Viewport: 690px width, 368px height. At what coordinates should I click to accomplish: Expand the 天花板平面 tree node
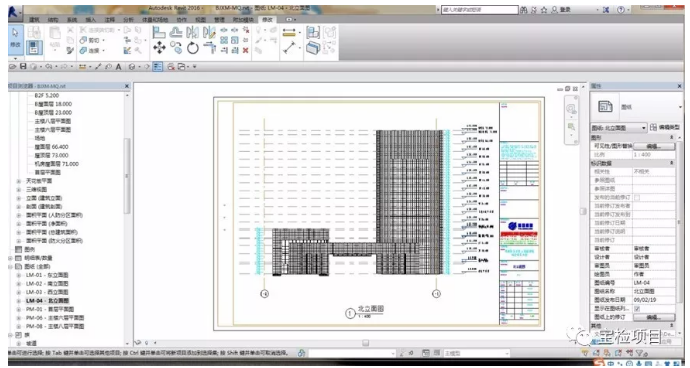tap(18, 181)
